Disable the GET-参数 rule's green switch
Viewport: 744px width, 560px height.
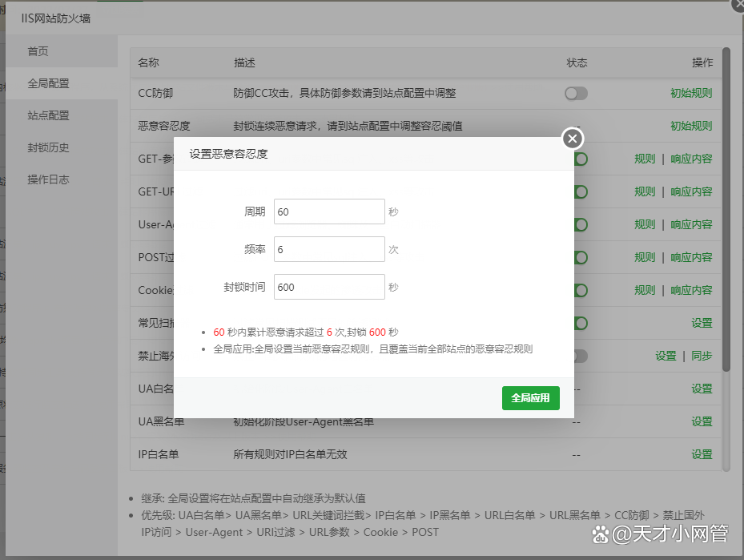click(578, 159)
